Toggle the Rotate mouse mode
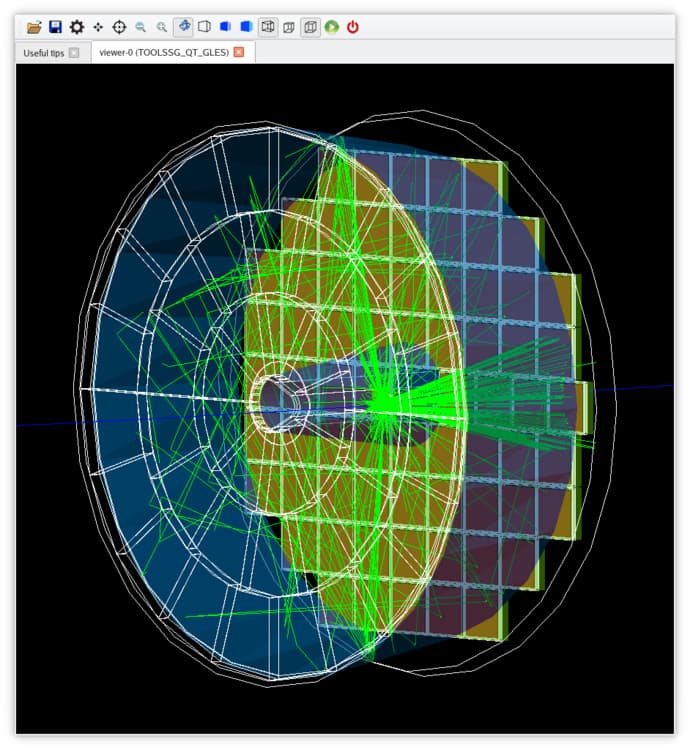Viewport: 690px width, 750px height. pos(183,27)
